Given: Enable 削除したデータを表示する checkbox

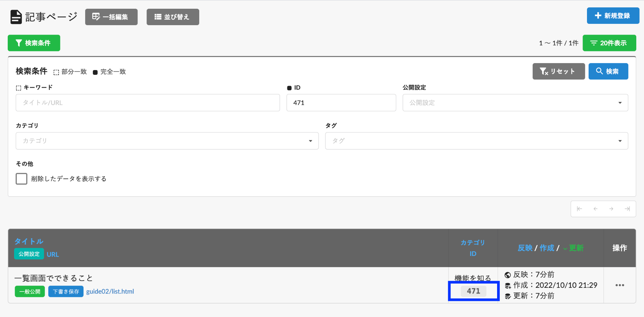Looking at the screenshot, I should pyautogui.click(x=21, y=179).
